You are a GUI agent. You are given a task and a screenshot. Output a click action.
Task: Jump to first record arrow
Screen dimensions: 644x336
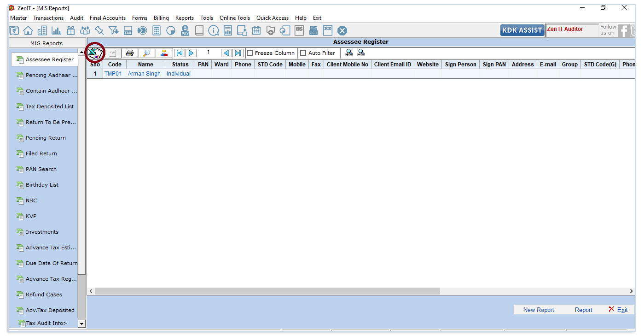click(180, 53)
